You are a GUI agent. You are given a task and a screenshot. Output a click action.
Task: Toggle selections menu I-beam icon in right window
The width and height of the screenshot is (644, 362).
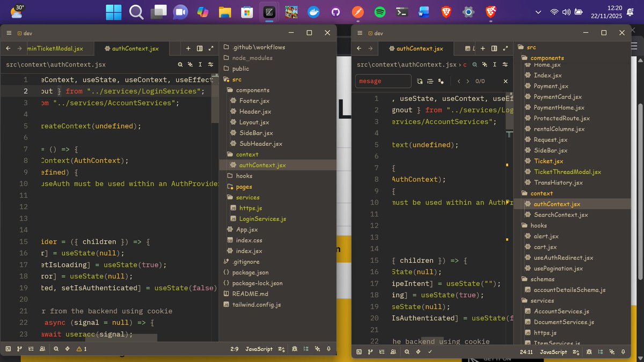coord(494,64)
